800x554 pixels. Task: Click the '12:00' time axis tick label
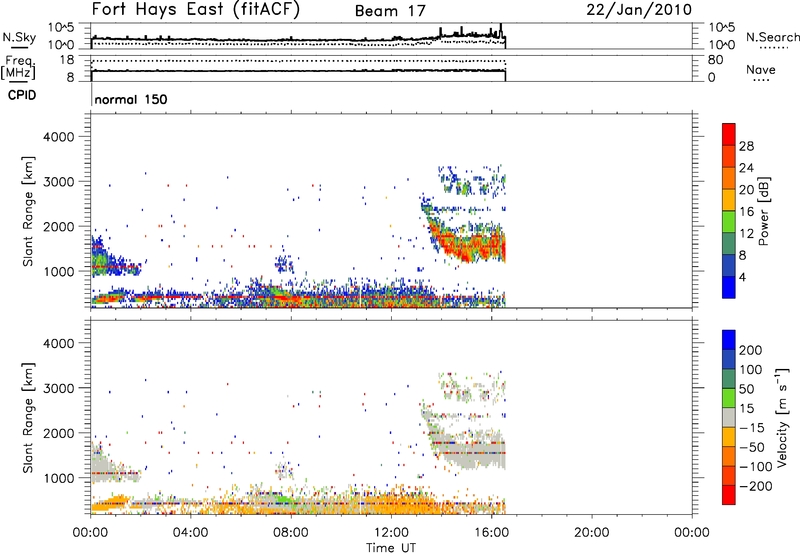[391, 533]
